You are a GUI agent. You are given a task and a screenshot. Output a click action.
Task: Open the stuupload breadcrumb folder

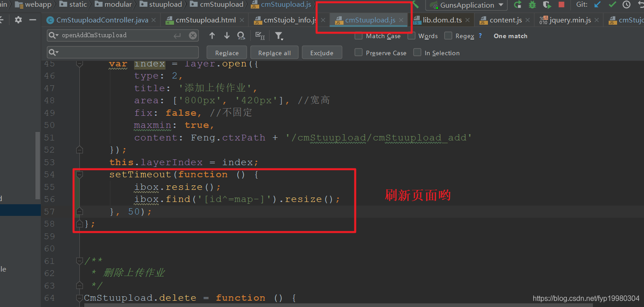pos(161,4)
